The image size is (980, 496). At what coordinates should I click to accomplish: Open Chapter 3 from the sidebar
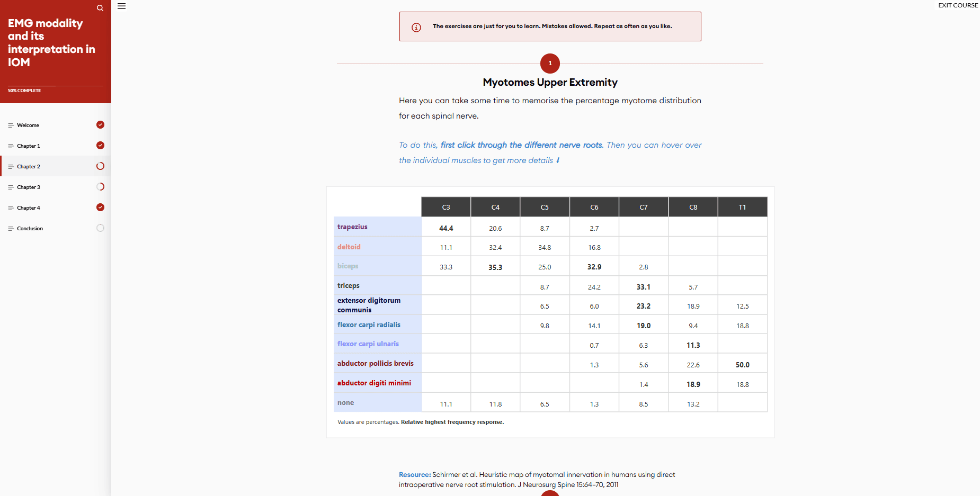pyautogui.click(x=29, y=187)
